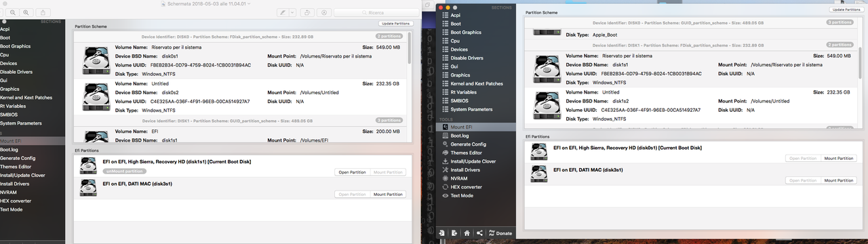Click share icon in Preview toolbar

click(x=43, y=12)
